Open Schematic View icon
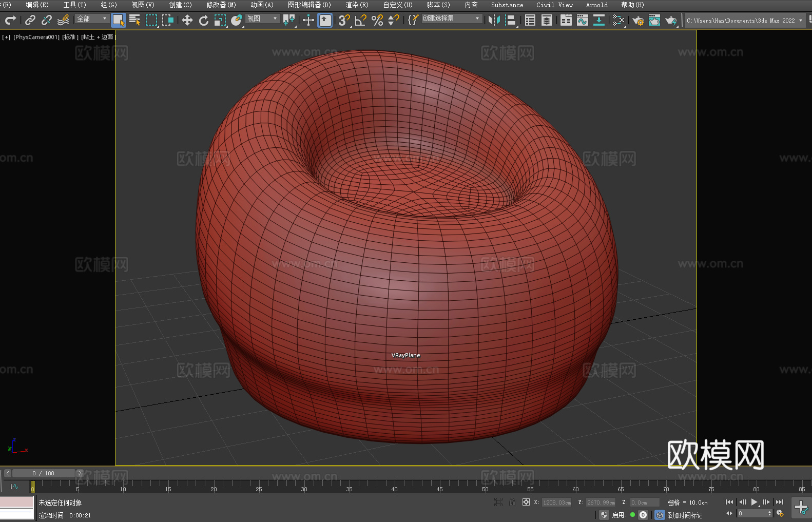 [618, 20]
